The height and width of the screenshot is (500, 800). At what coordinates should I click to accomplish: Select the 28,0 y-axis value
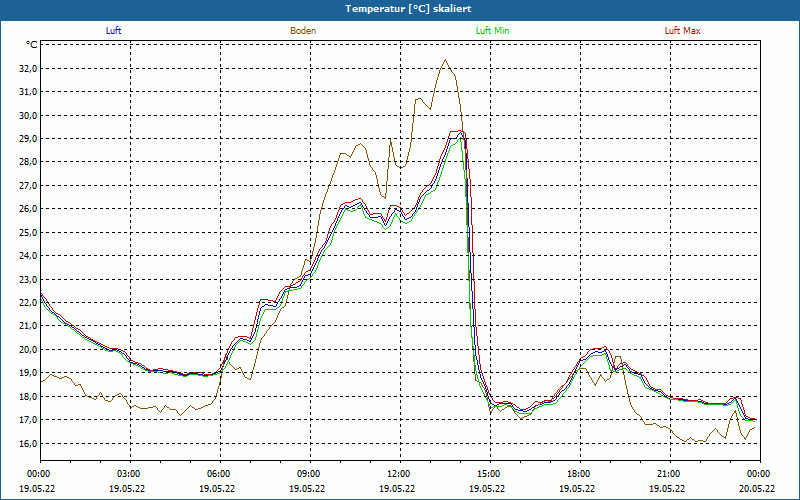pyautogui.click(x=28, y=162)
